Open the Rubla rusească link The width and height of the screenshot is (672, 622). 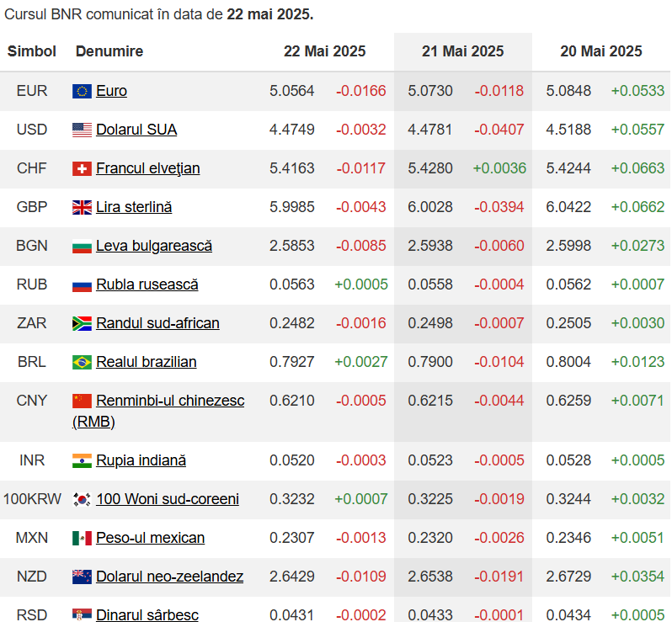click(x=147, y=284)
